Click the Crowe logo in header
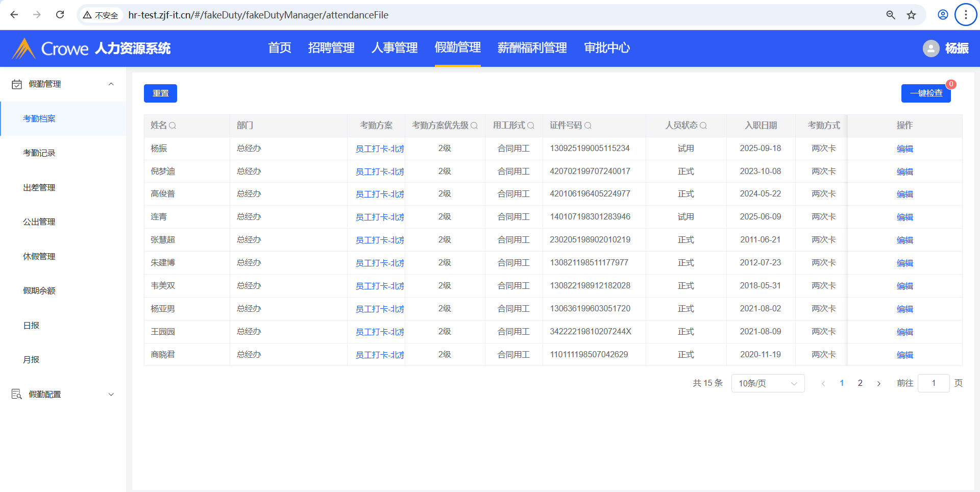980x492 pixels. [50, 48]
